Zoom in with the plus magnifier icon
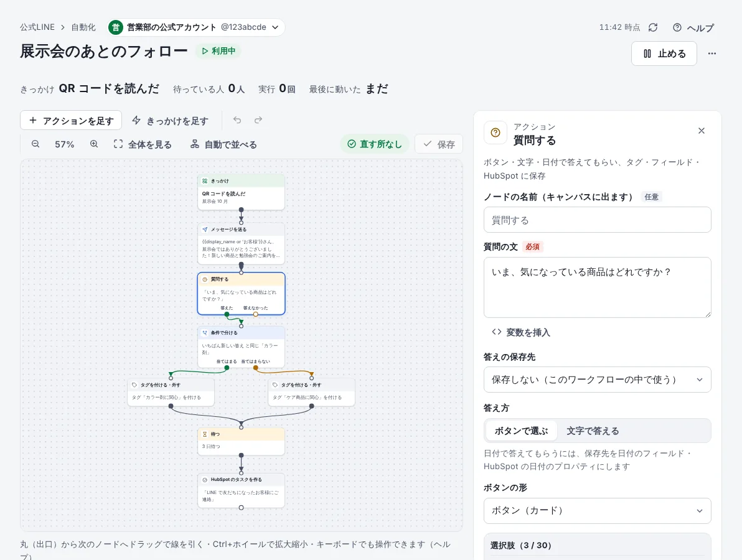Image resolution: width=742 pixels, height=560 pixels. 94,144
